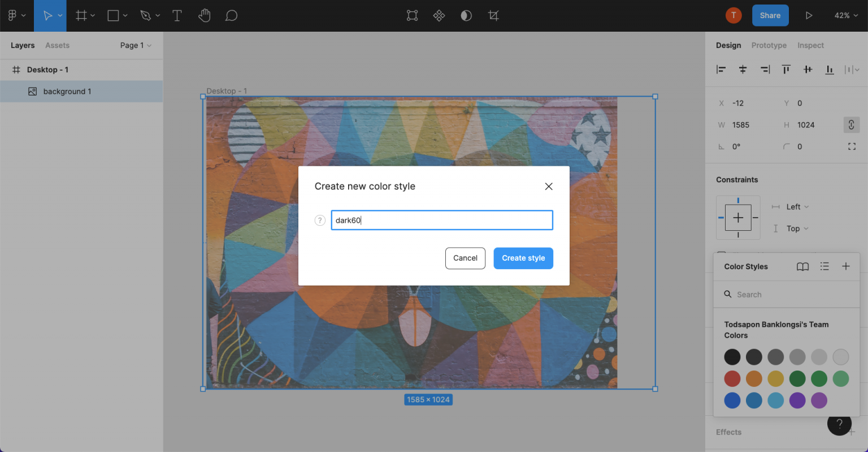
Task: Switch to the Prototype tab
Action: coord(769,45)
